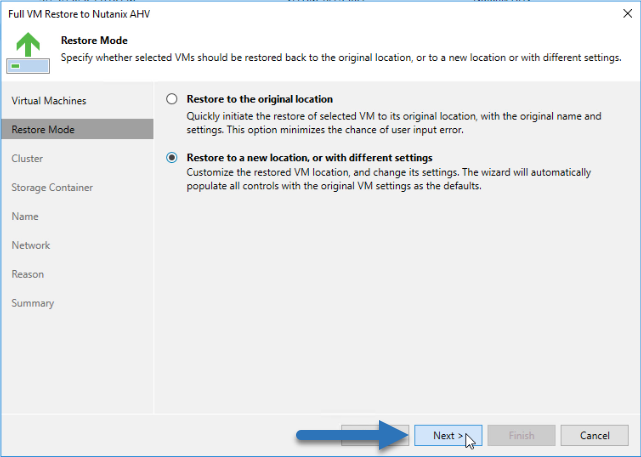Click the Next button
This screenshot has height=457, width=641.
[x=448, y=435]
